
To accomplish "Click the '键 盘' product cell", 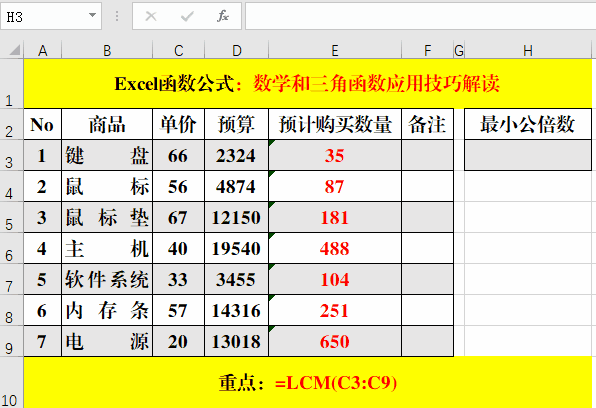I will click(x=107, y=155).
